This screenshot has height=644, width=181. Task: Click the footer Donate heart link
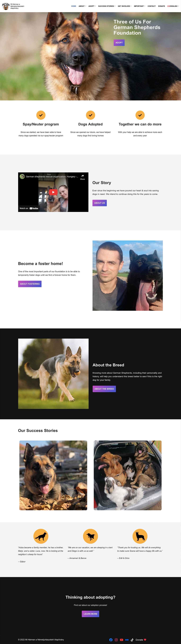coord(141,640)
